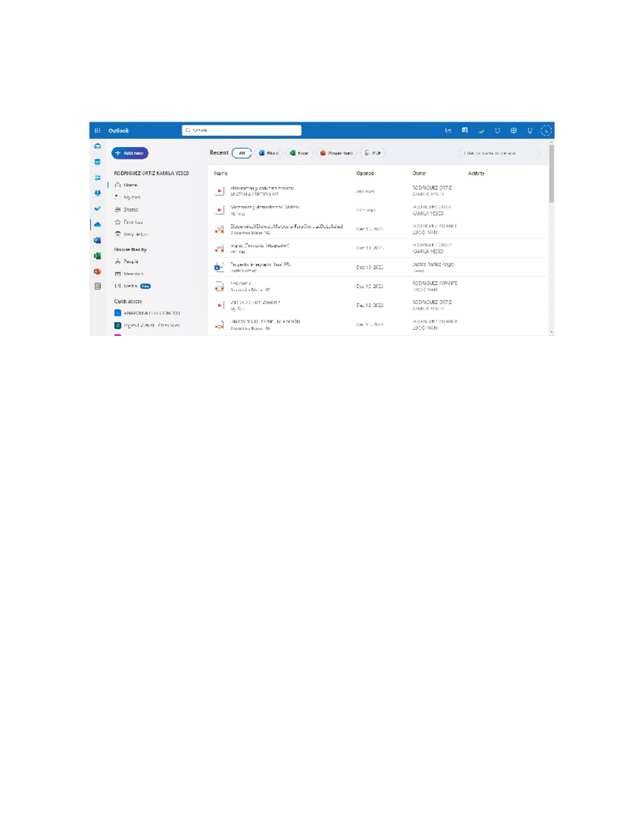The width and height of the screenshot is (644, 834).
Task: Open the Word app from the left rail
Action: coord(98,240)
